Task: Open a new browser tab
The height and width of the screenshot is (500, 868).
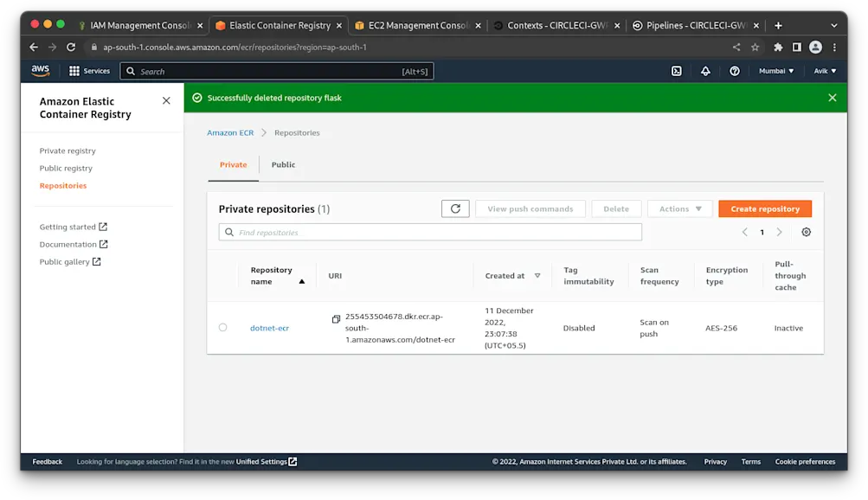Action: pyautogui.click(x=778, y=25)
